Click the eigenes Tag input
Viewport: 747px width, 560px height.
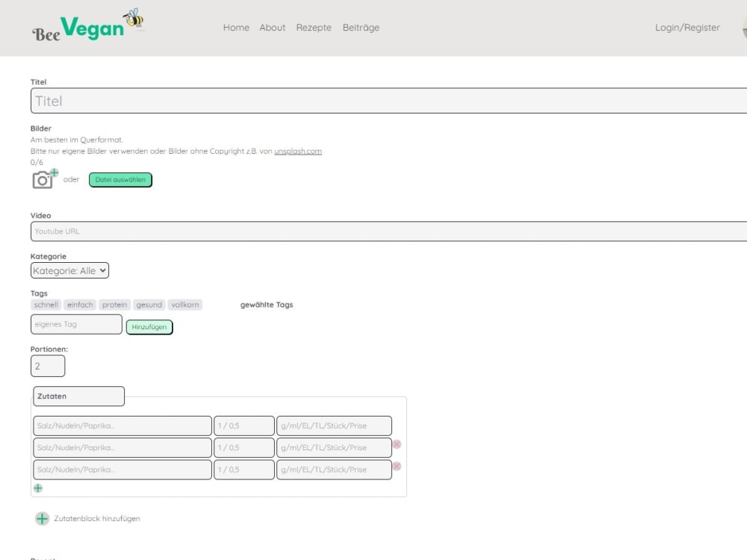pyautogui.click(x=76, y=324)
